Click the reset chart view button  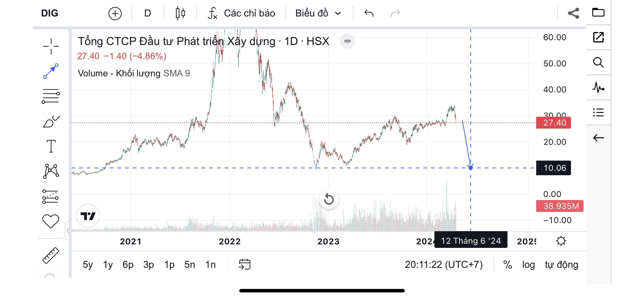pyautogui.click(x=329, y=199)
